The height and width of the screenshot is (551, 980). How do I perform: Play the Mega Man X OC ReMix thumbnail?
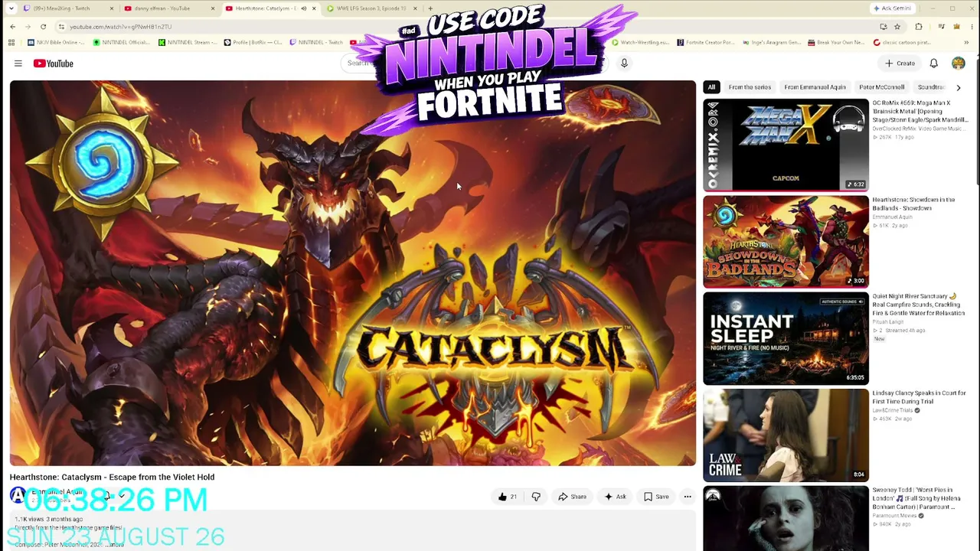(786, 145)
